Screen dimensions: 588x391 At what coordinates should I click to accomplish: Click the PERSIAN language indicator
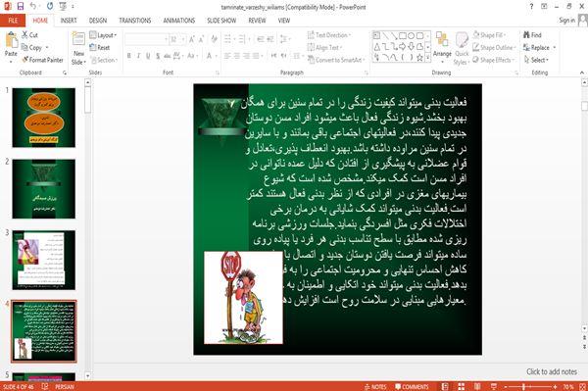(x=65, y=387)
